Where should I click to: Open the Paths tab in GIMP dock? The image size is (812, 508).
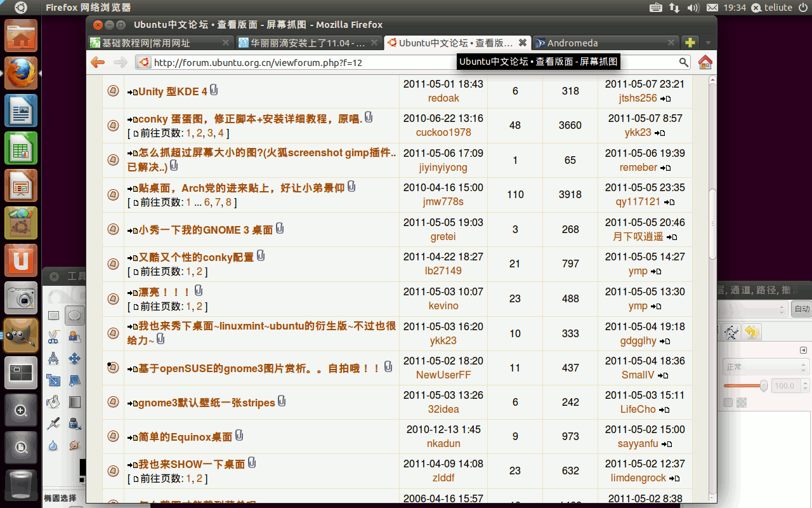tap(732, 332)
